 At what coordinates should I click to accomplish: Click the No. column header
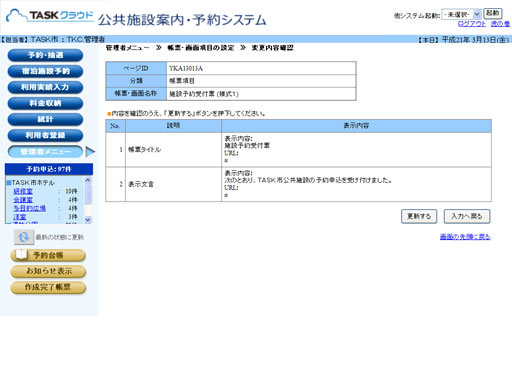(x=115, y=126)
